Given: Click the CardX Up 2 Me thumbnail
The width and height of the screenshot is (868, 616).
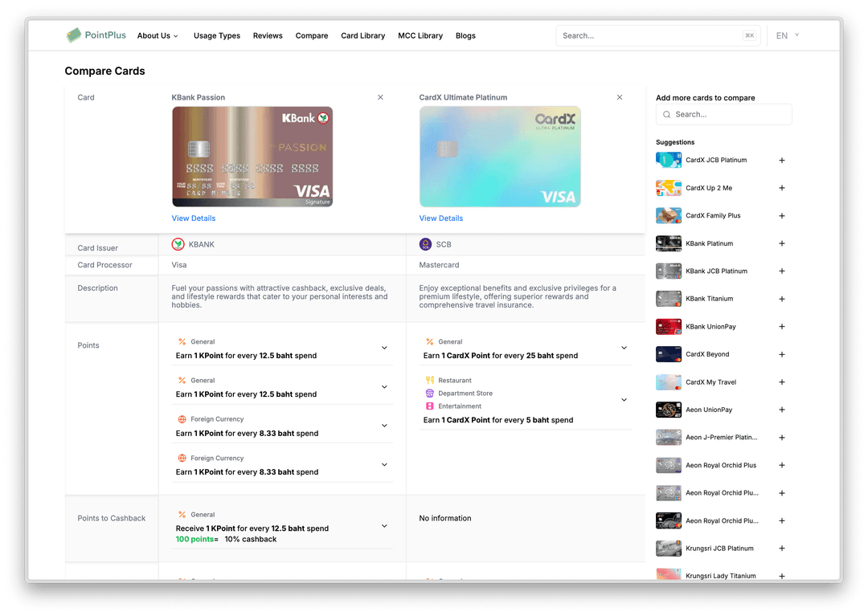Looking at the screenshot, I should click(669, 188).
